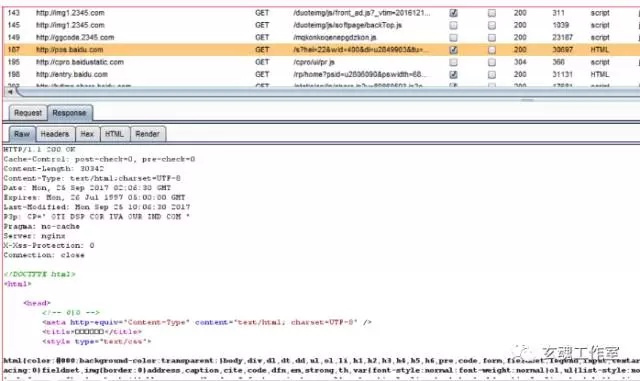Toggle Params checkbox for cpro.baidustatic.com row
The width and height of the screenshot is (640, 381).
point(453,62)
